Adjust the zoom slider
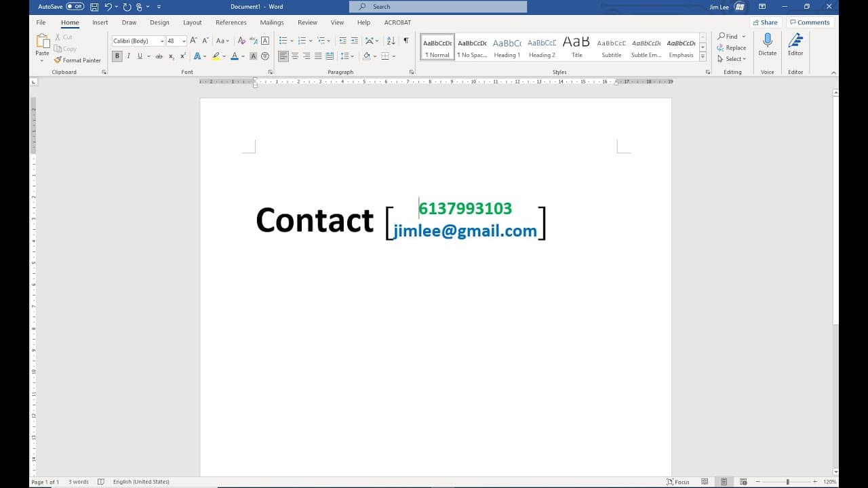 [787, 482]
